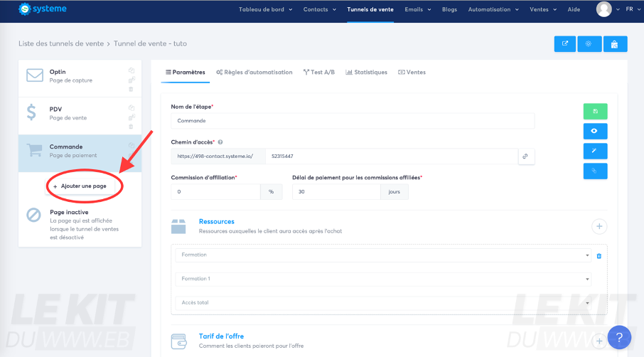Viewport: 644px width, 357px height.
Task: Open funnel in new window icon
Action: [x=564, y=44]
